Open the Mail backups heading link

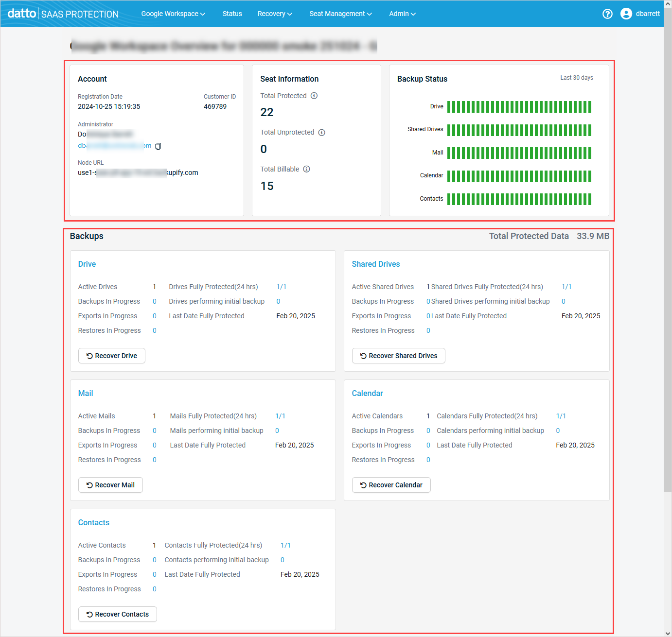click(86, 393)
